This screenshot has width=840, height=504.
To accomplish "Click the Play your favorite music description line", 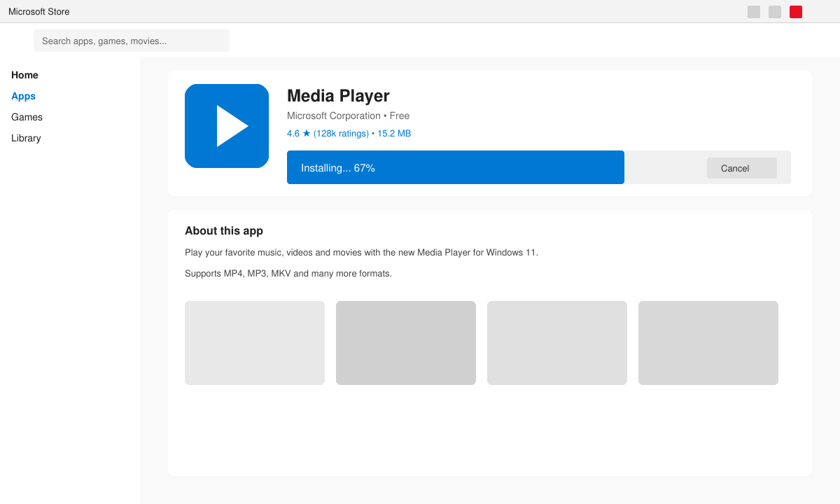I will (361, 252).
